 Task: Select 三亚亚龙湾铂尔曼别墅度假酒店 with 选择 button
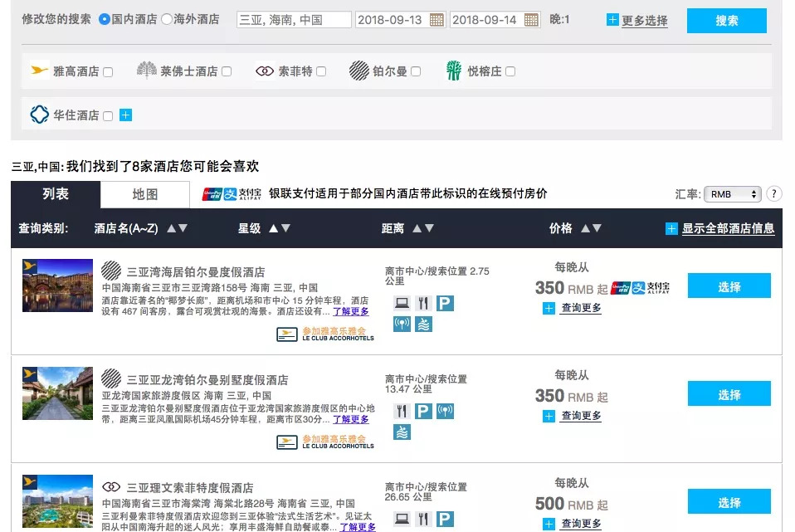pos(729,393)
